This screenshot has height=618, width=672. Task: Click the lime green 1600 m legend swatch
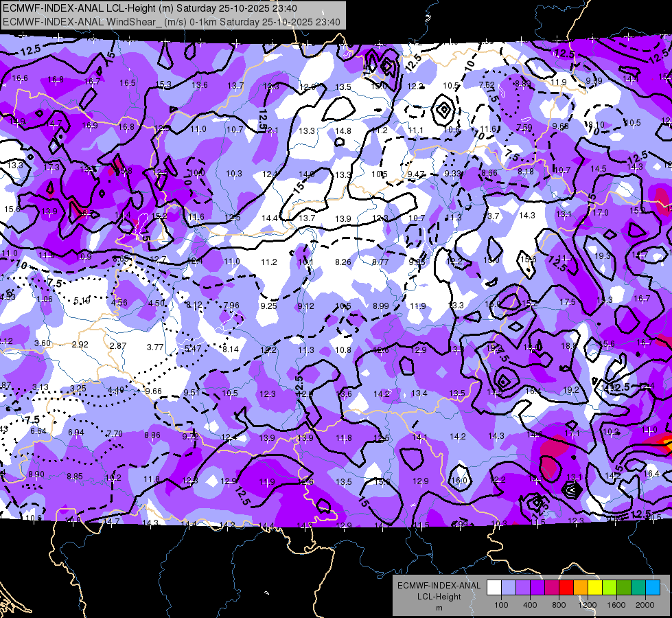coord(610,588)
